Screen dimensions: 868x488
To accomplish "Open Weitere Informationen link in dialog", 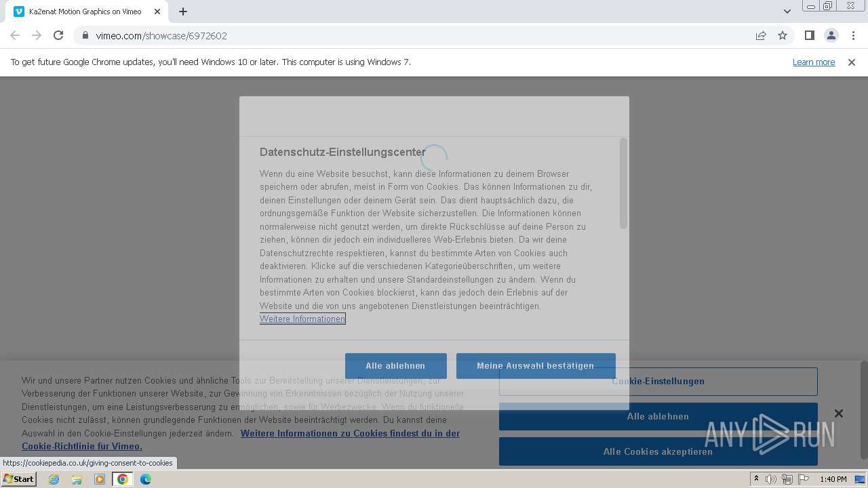I will click(x=302, y=319).
